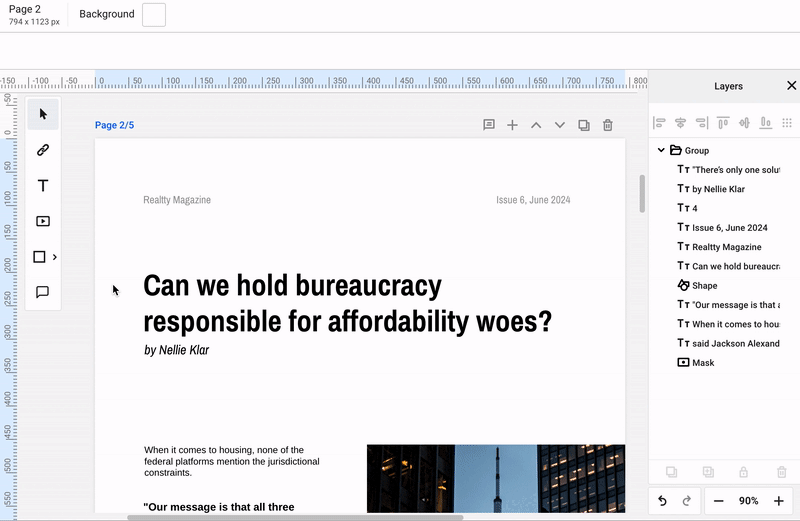Open page comments icon
This screenshot has height=521, width=800.
point(489,125)
